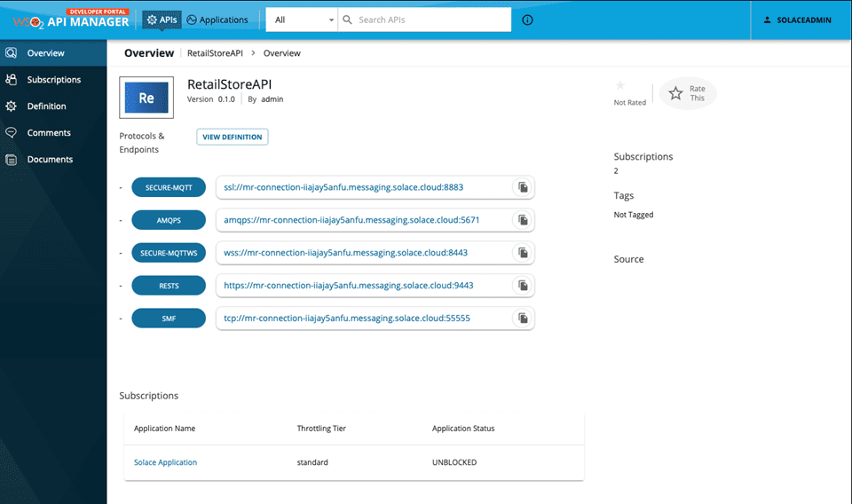Click the Documents sidebar icon
852x504 pixels.
[11, 159]
